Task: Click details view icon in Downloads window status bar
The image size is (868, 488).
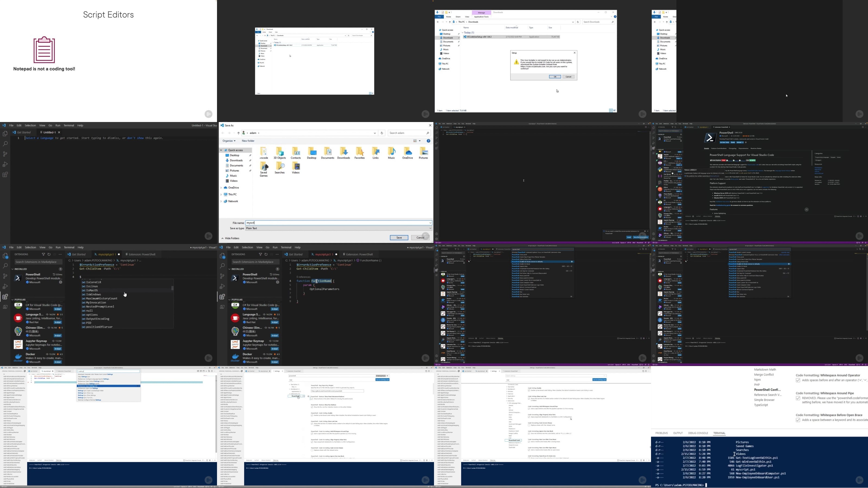Action: [x=611, y=110]
